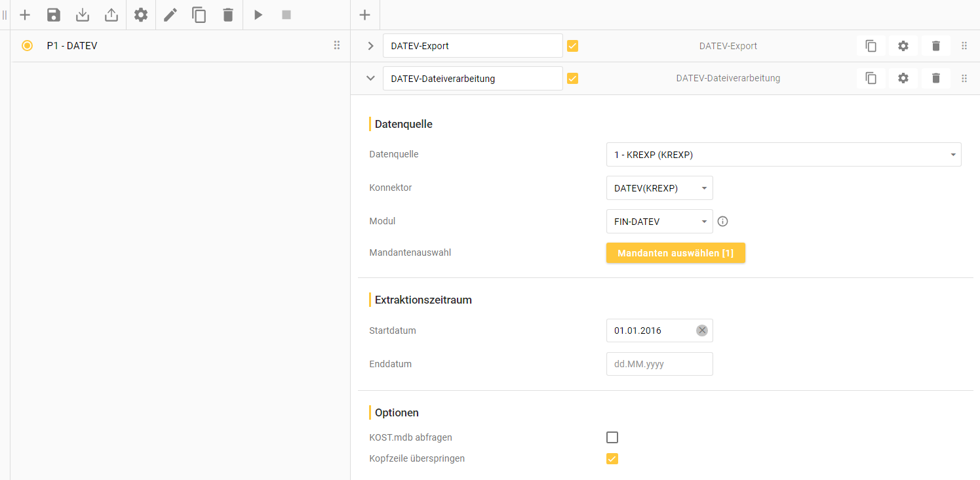This screenshot has height=480, width=980.
Task: Save the current pipeline configuration
Action: (53, 14)
